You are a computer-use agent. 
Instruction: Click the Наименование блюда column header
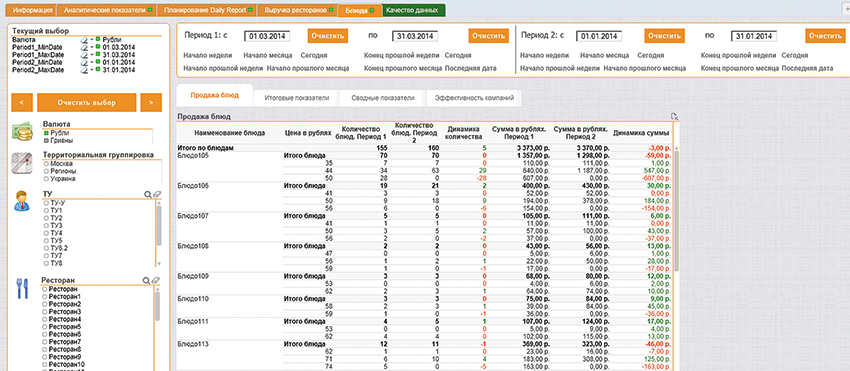229,132
